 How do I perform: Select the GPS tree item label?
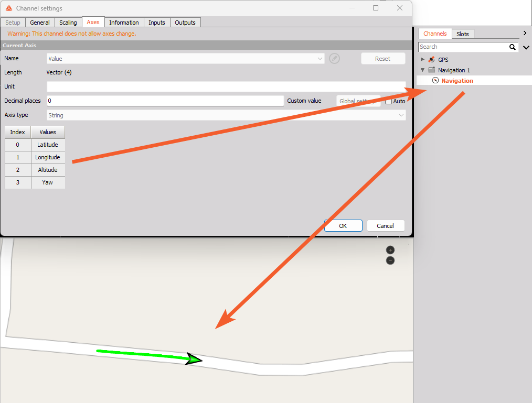443,60
